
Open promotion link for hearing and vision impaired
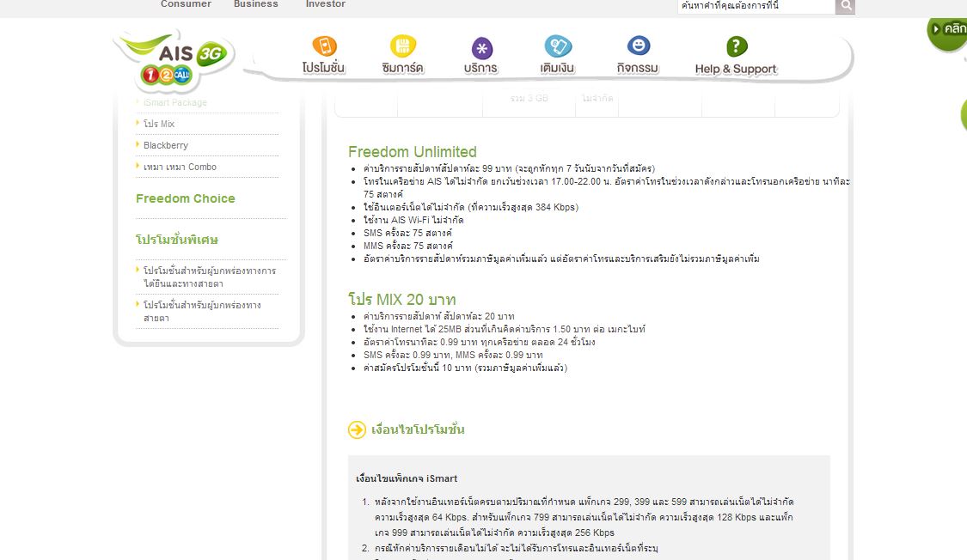pos(209,277)
